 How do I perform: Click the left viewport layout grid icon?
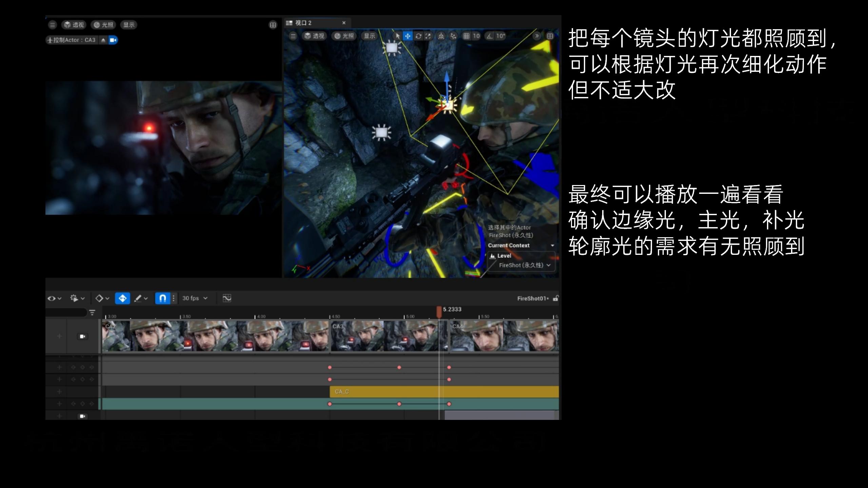tap(273, 25)
